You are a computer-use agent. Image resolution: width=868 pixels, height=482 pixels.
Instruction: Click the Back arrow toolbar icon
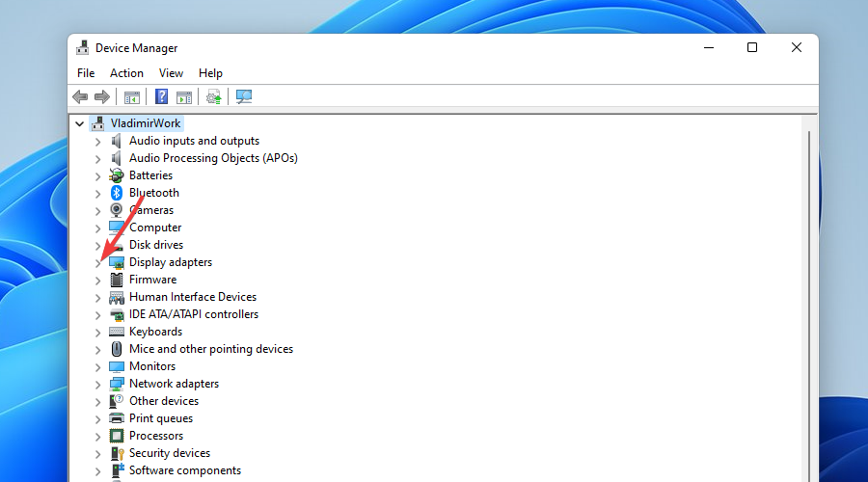[80, 96]
